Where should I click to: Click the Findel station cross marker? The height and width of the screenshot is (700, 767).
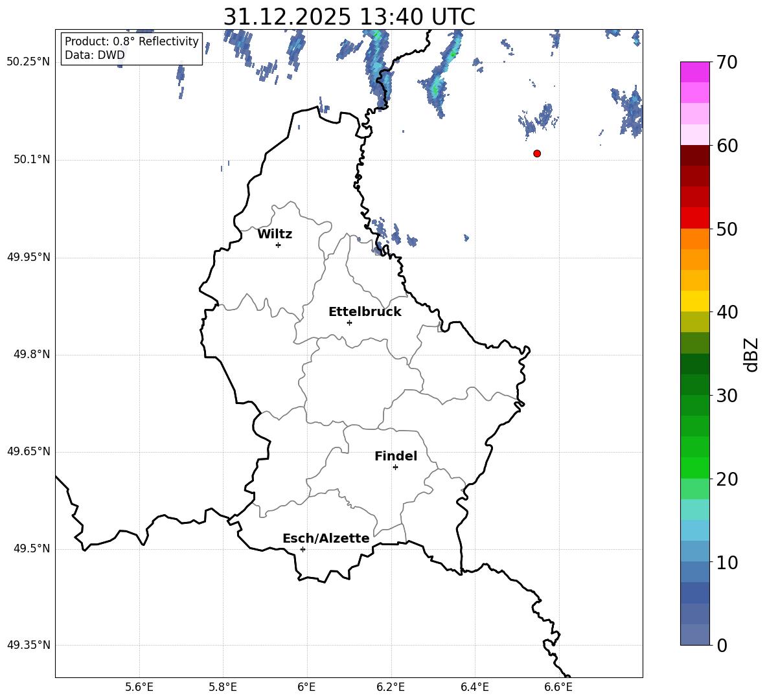click(395, 467)
